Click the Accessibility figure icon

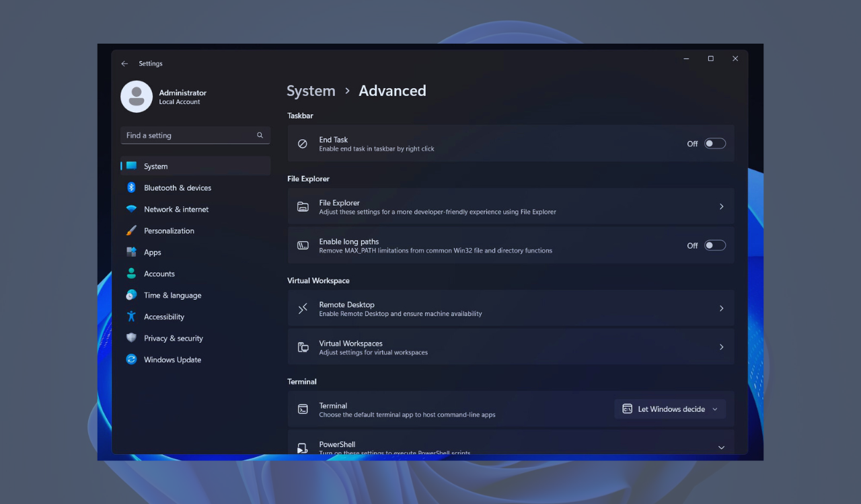click(131, 317)
